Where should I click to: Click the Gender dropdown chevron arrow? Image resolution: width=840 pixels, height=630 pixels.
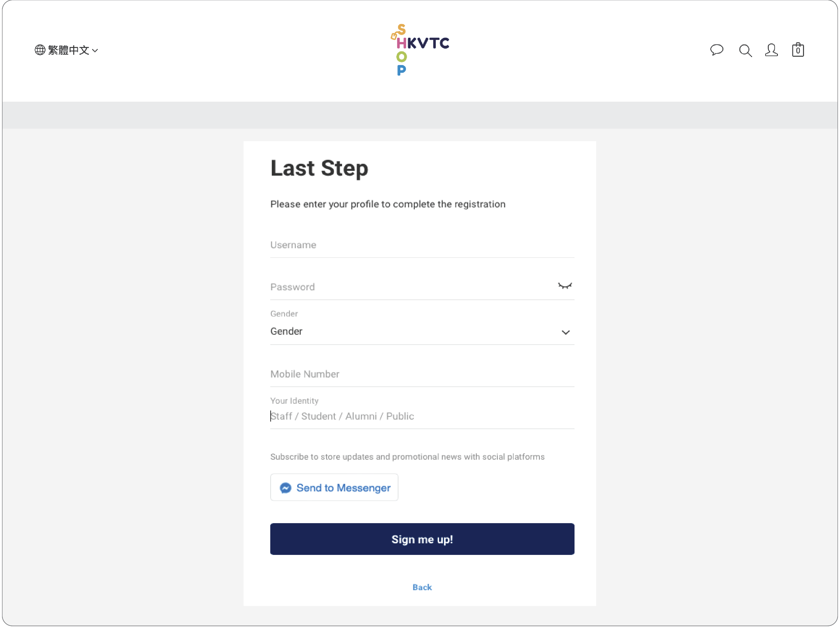(x=565, y=332)
